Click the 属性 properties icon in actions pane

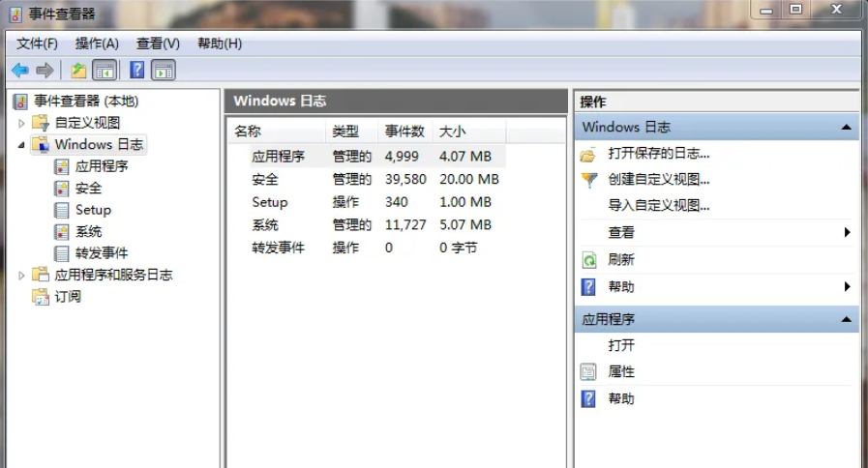(588, 372)
